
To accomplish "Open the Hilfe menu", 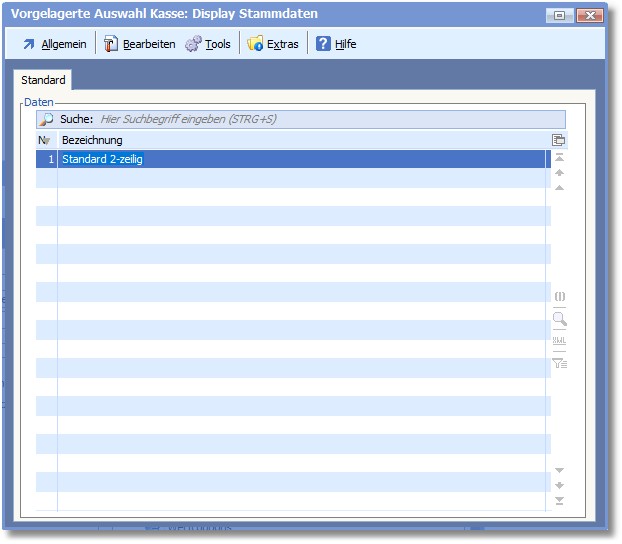I will (336, 44).
